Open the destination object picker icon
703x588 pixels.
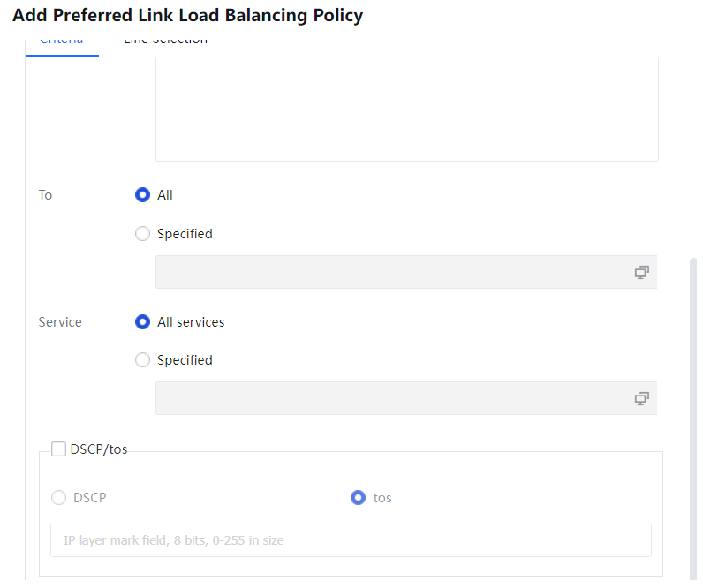tap(641, 273)
